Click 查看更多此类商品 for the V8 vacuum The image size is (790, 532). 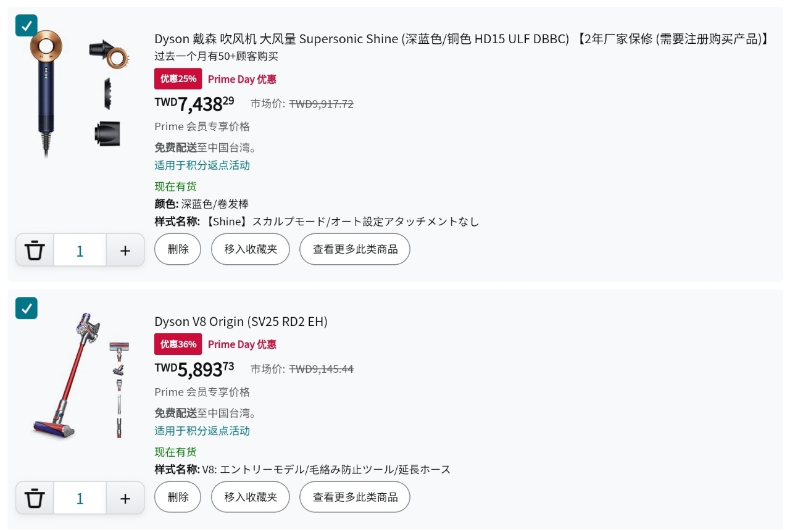coord(354,497)
